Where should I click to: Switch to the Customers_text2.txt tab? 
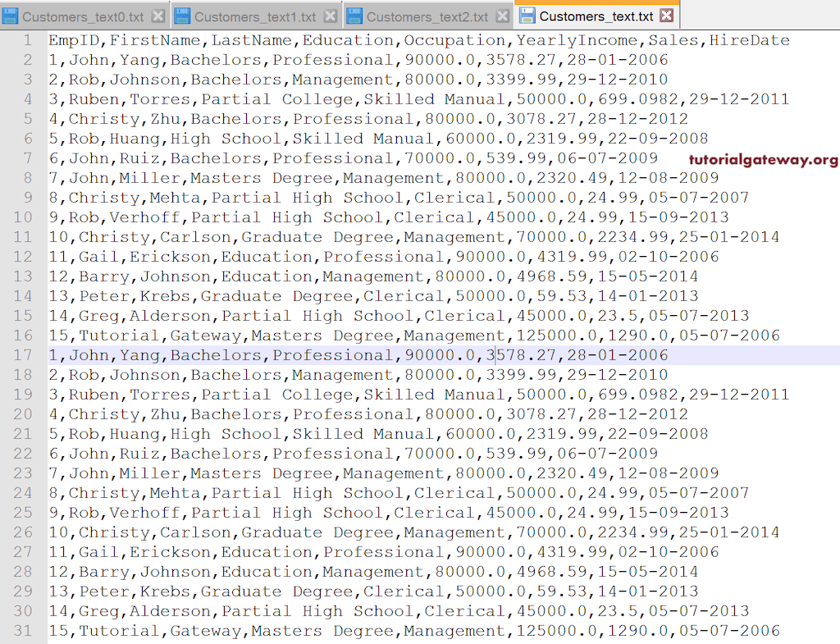(427, 17)
